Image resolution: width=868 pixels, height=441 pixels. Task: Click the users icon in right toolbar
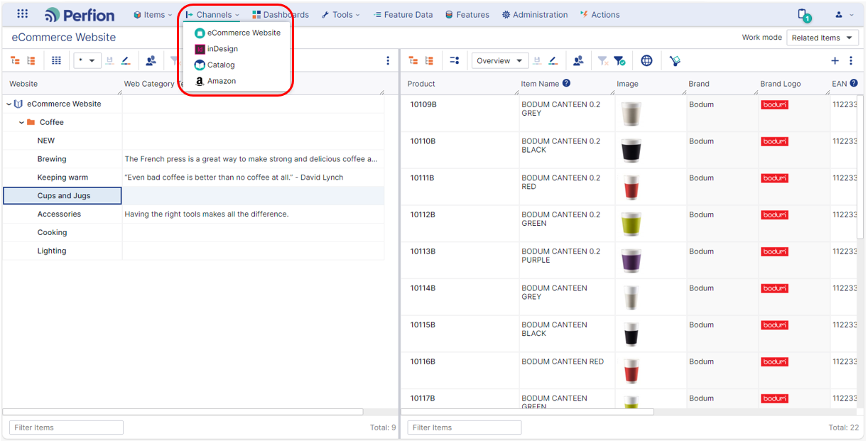[578, 60]
